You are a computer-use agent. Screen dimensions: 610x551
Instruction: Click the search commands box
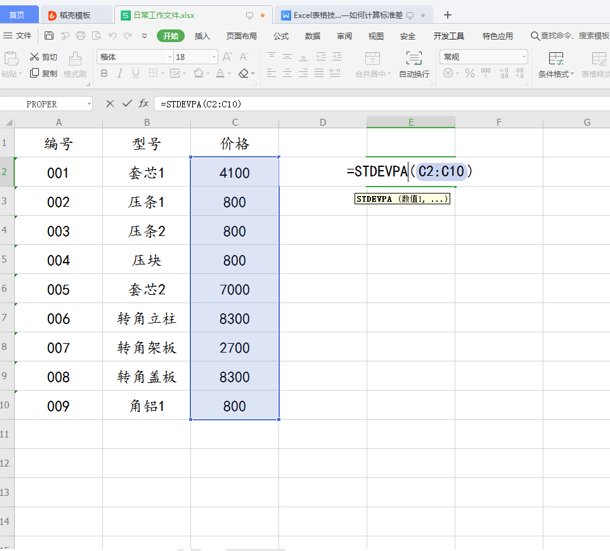tap(570, 36)
